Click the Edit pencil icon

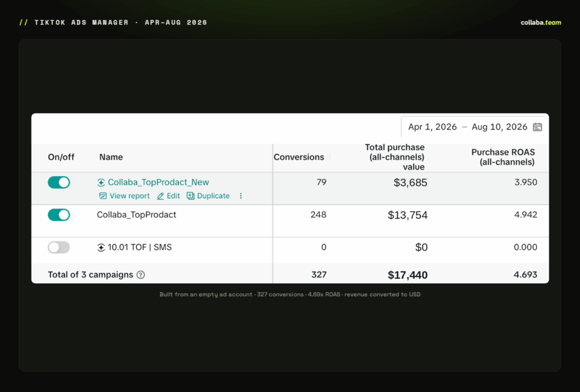160,196
